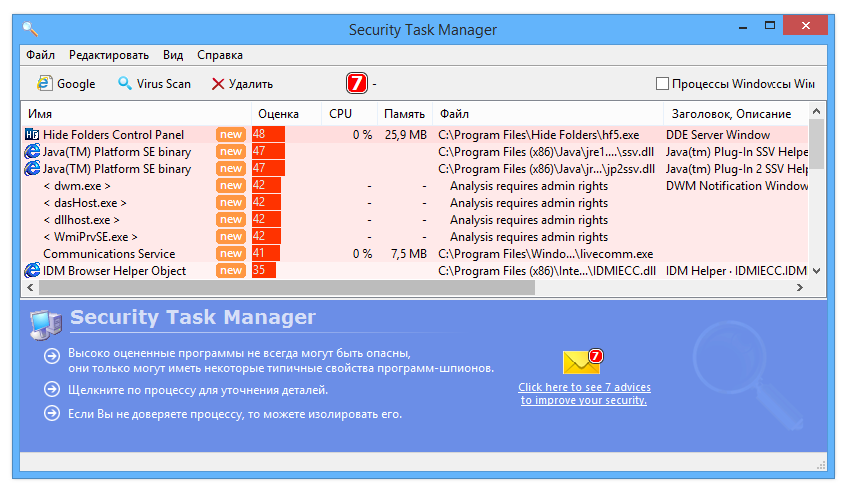Click the 'DDE Server Window' description
Viewport: 848px width, 490px height.
pos(718,135)
